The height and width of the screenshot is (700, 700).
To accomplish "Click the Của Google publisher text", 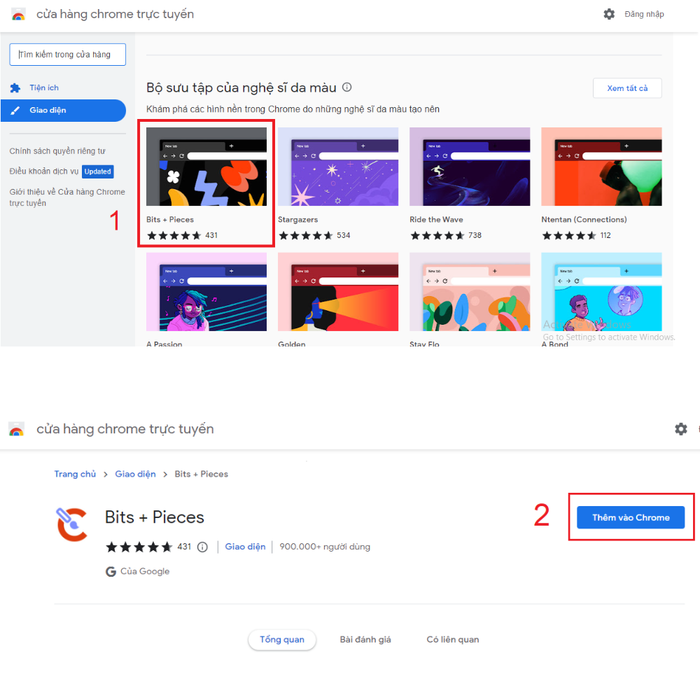I will 145,571.
